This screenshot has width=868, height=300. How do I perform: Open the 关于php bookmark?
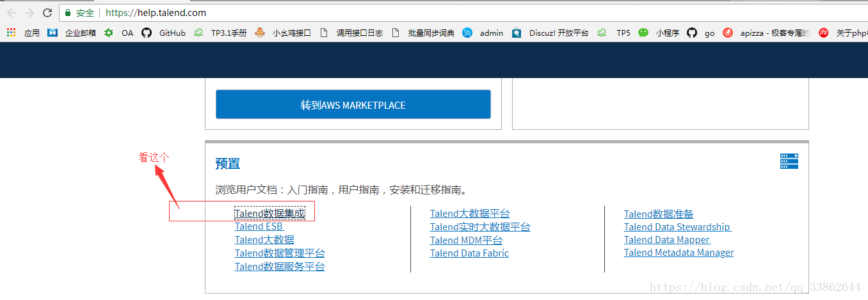[842, 33]
